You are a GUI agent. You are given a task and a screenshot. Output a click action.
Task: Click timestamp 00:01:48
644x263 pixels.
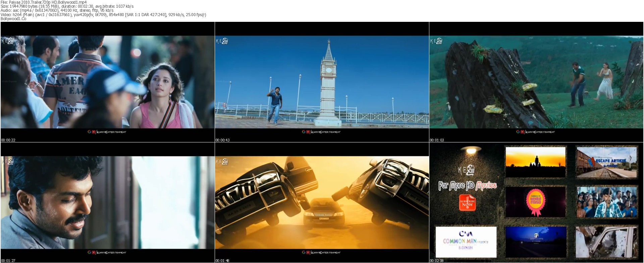223,261
